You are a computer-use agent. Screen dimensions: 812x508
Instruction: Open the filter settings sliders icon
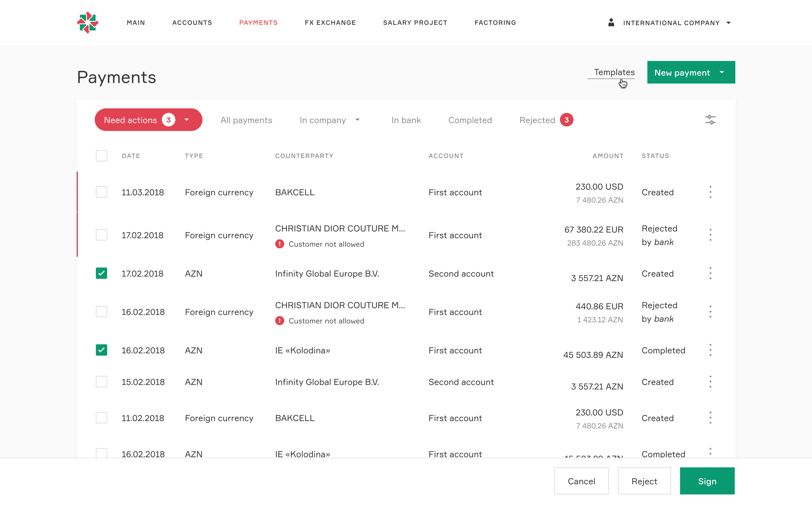pyautogui.click(x=710, y=120)
